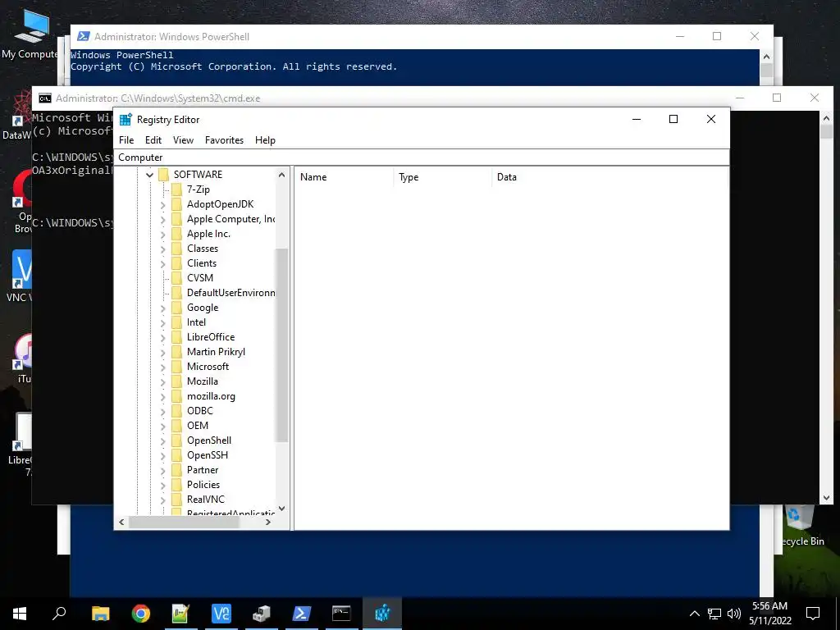Open the Windows Start menu
The height and width of the screenshot is (630, 840).
click(20, 614)
